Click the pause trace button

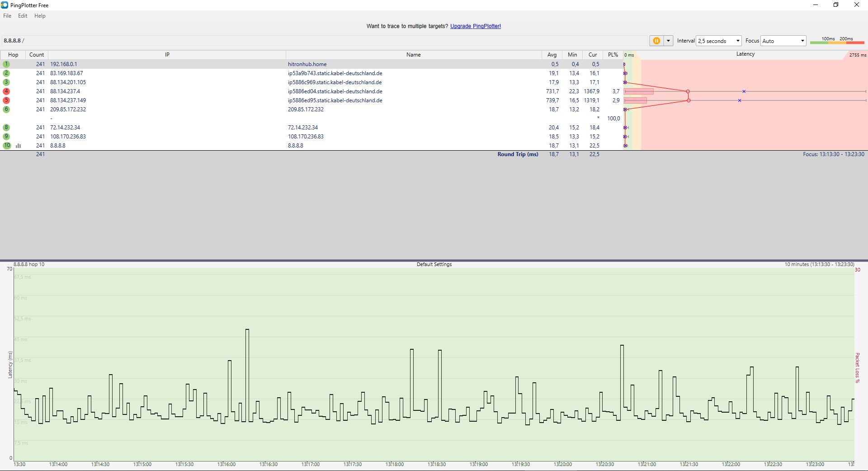click(x=656, y=41)
